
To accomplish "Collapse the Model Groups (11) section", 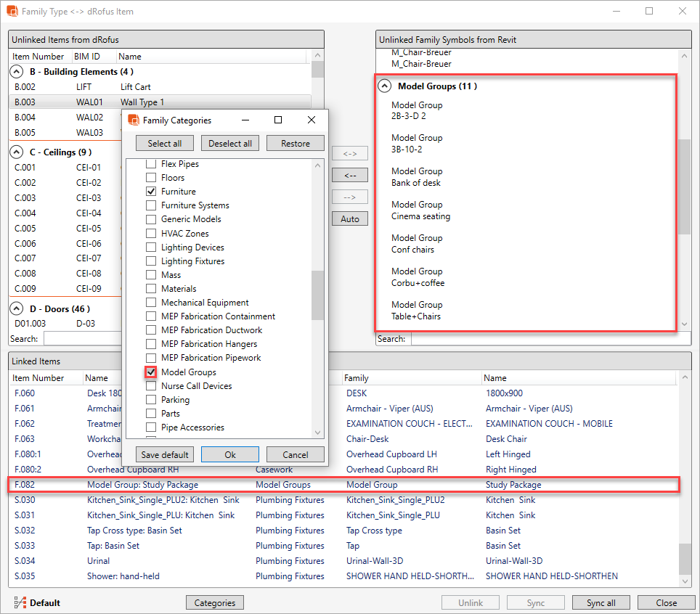I will (385, 86).
